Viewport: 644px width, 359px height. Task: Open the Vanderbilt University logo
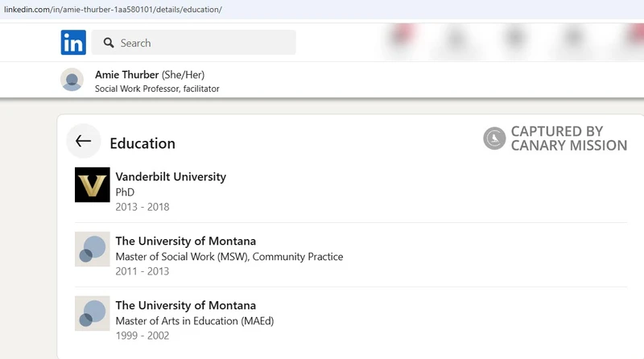(93, 184)
